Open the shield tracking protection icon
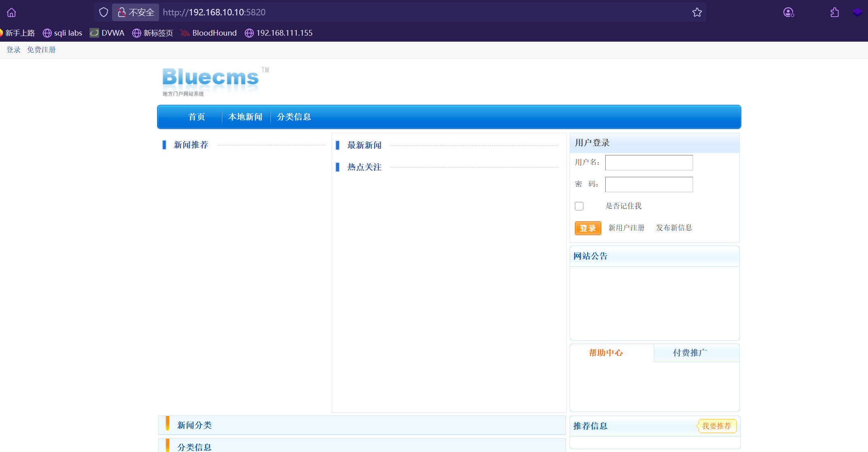Screen dimensions: 868x452 coord(104,13)
